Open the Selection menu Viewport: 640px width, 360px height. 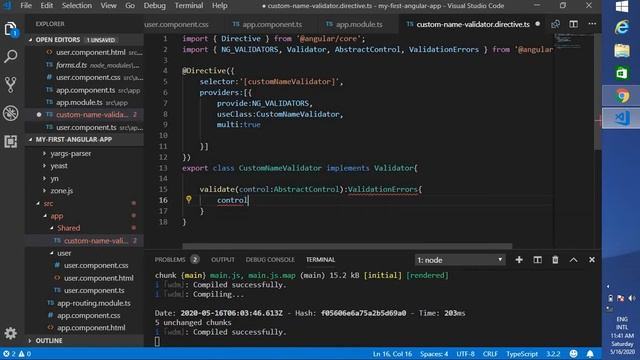[x=76, y=6]
